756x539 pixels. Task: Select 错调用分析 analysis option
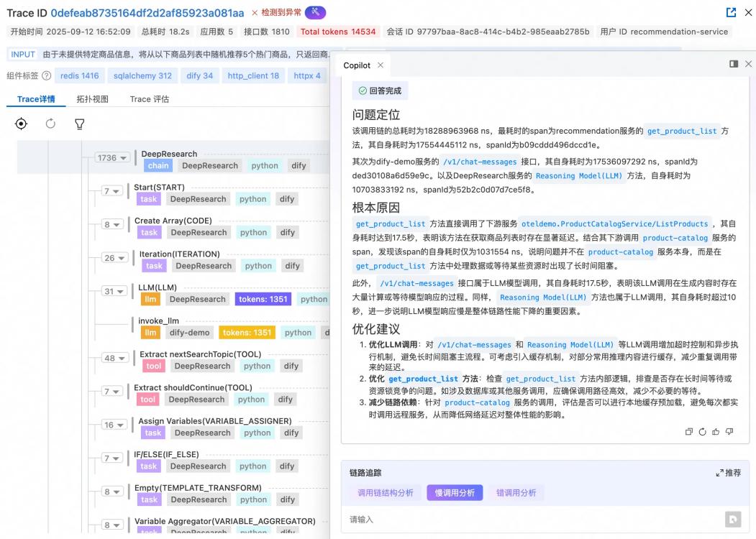click(x=516, y=493)
